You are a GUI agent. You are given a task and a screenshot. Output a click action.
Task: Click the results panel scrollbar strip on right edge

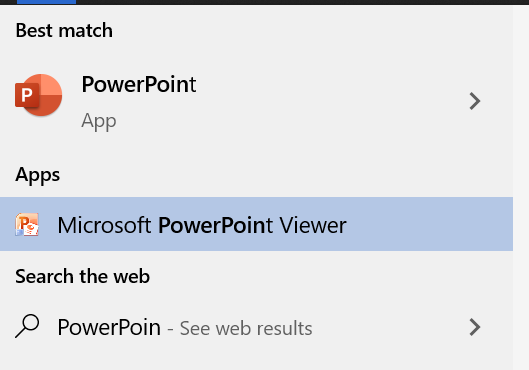tap(521, 188)
